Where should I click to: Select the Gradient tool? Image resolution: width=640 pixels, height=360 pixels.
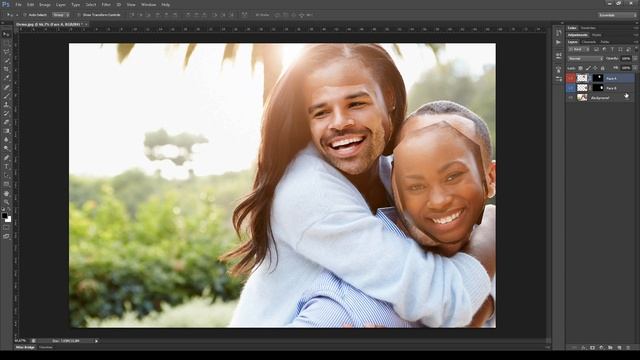point(6,131)
